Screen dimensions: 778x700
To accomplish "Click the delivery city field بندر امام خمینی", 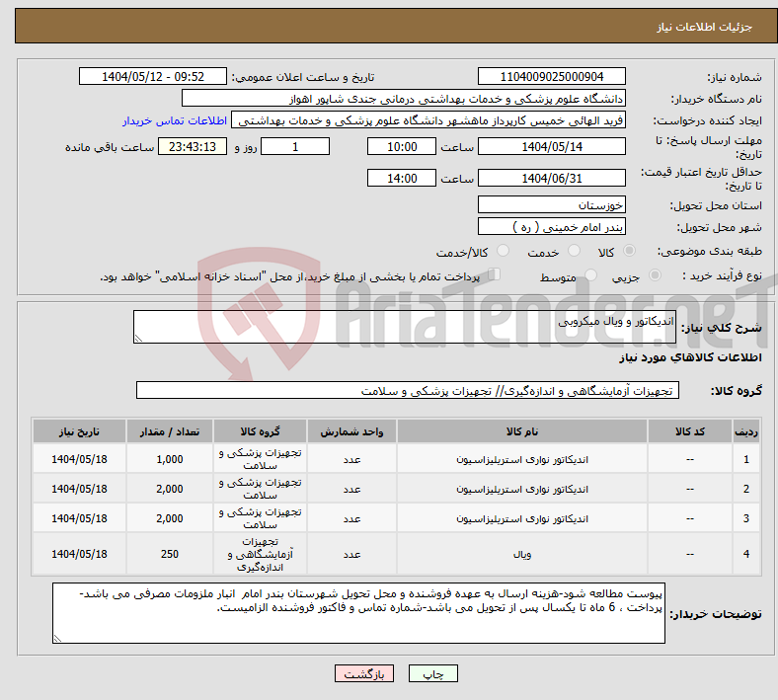I will click(x=551, y=226).
